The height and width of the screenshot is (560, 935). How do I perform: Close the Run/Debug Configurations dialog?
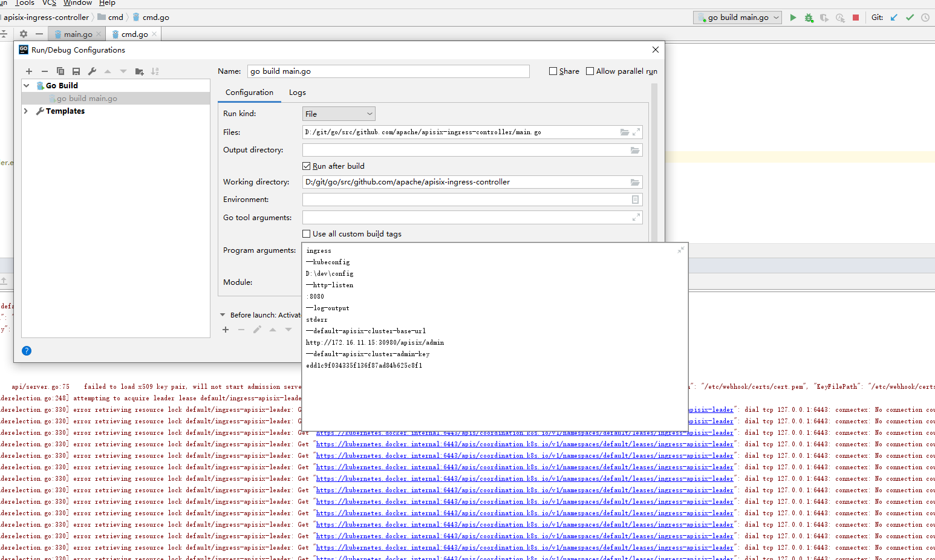[656, 50]
